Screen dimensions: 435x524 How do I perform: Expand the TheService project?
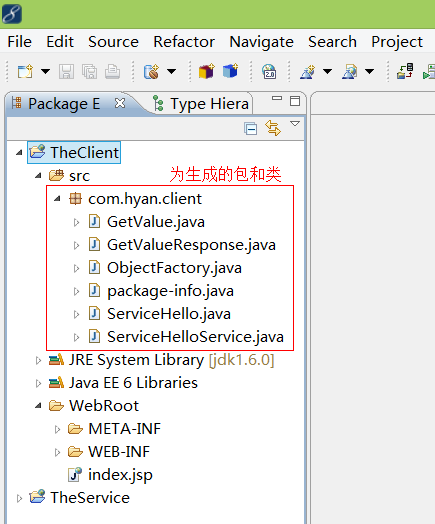[x=19, y=499]
